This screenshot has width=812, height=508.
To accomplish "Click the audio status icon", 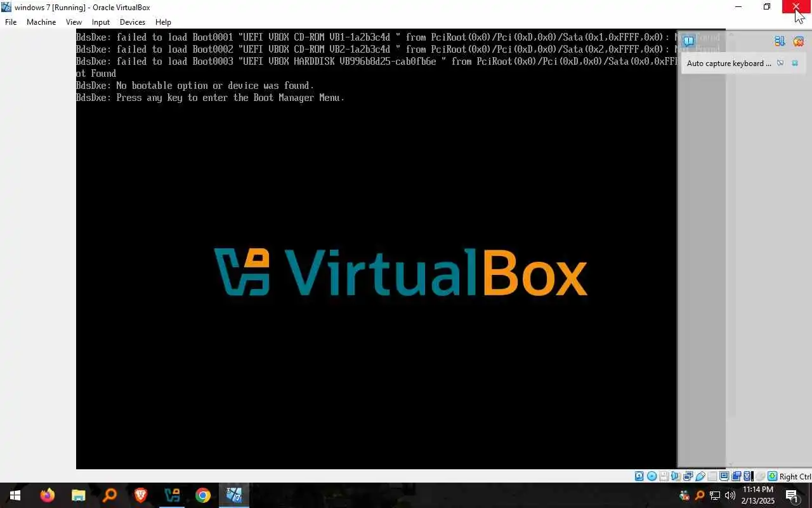I will [676, 476].
